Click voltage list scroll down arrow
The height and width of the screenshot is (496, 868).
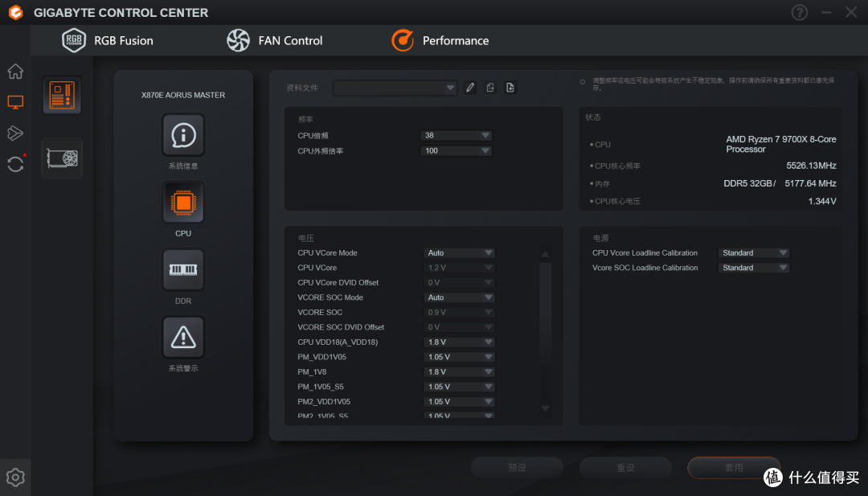[x=545, y=408]
